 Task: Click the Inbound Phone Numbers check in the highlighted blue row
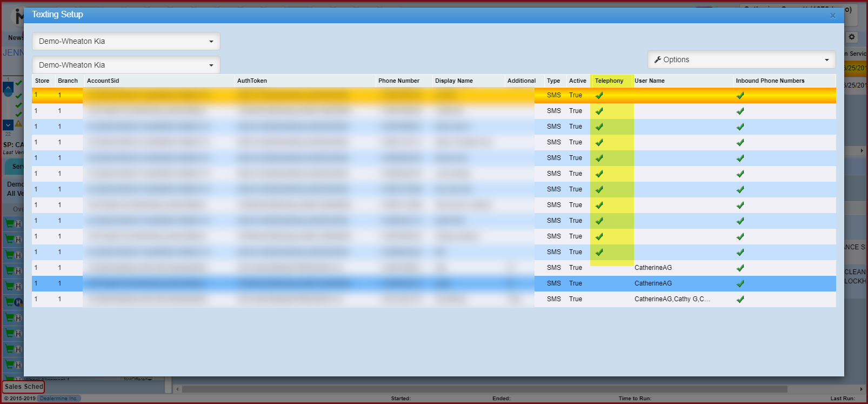pyautogui.click(x=740, y=283)
